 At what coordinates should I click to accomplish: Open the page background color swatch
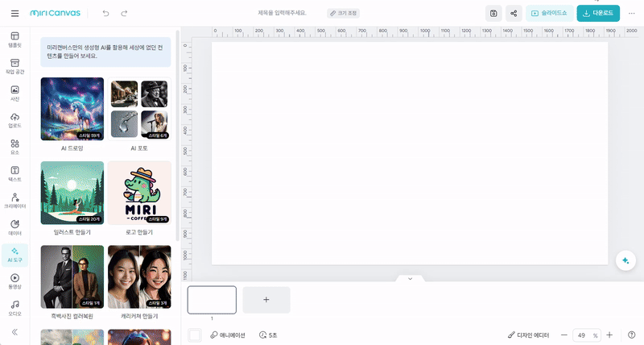click(x=195, y=335)
